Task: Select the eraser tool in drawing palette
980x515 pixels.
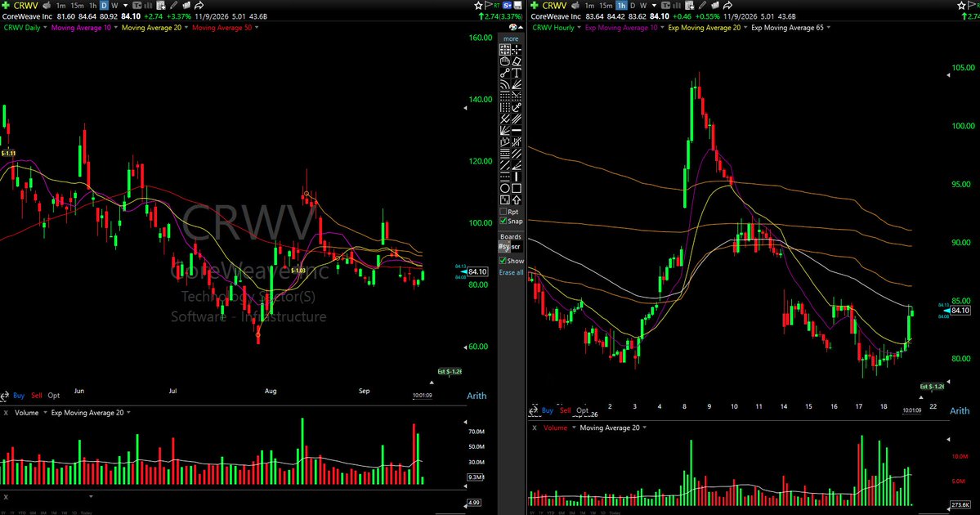Action: (517, 61)
